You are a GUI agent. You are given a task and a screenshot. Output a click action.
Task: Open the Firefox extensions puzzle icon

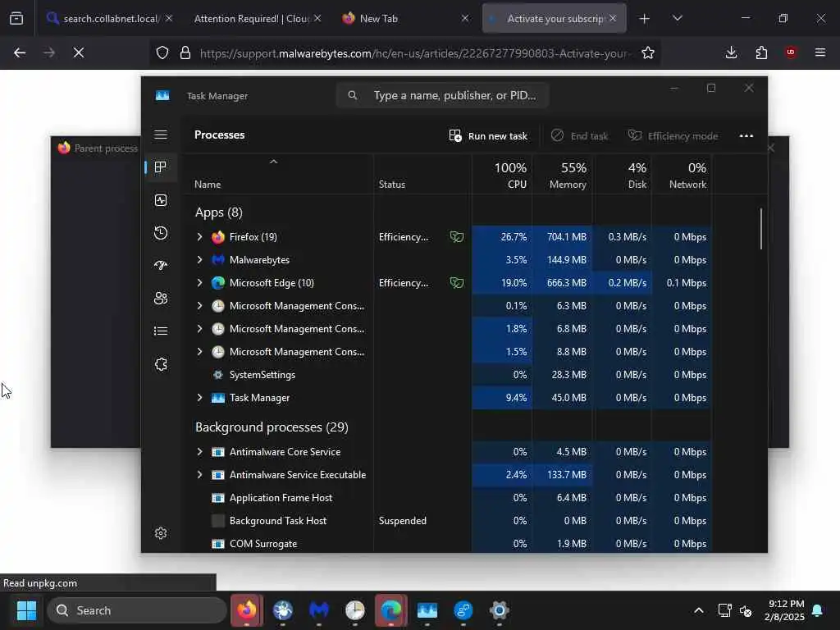coord(761,52)
